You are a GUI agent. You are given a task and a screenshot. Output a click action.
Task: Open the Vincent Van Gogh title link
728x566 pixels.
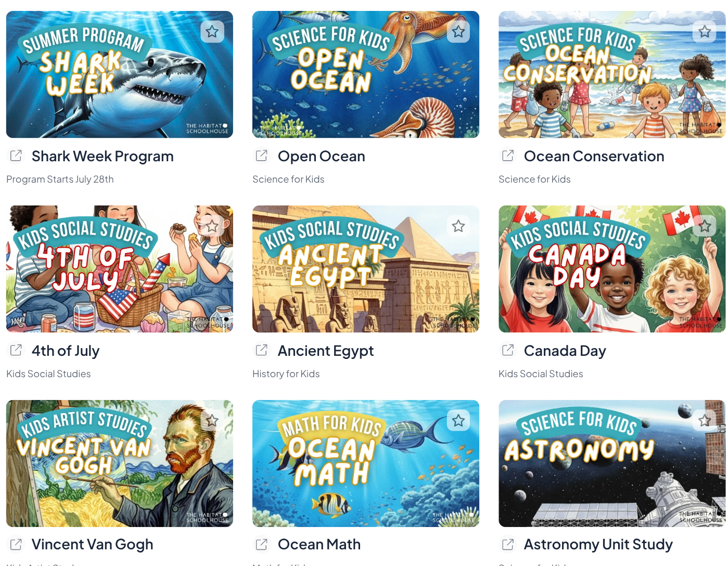(93, 544)
